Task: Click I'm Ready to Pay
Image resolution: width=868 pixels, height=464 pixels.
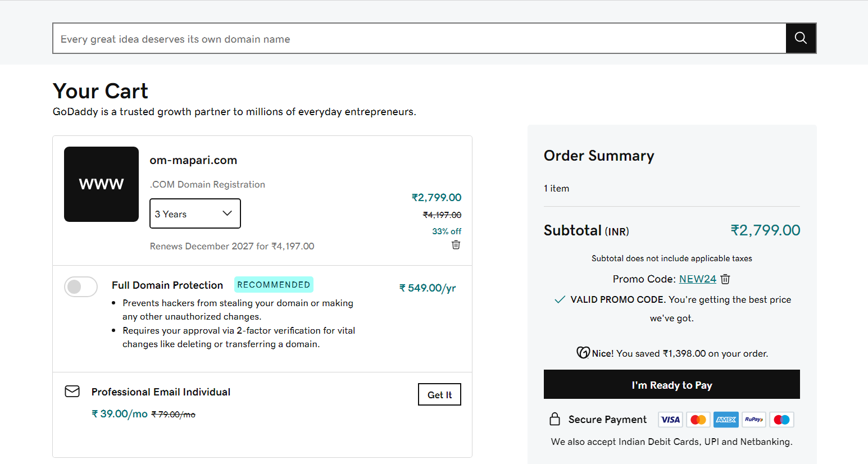Action: tap(671, 385)
